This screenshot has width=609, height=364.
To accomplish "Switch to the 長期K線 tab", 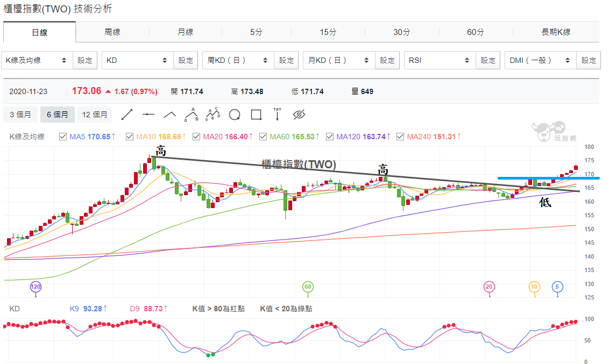I will (x=556, y=32).
